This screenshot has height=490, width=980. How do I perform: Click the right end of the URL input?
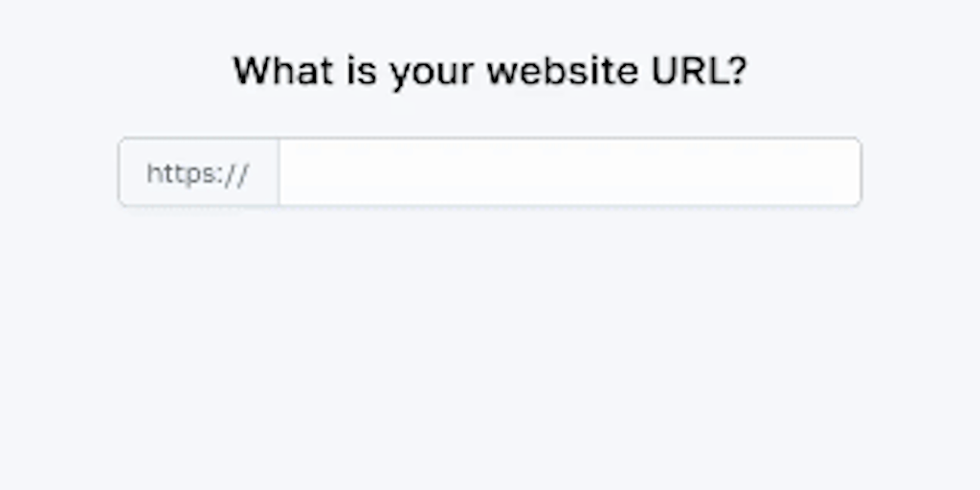point(842,172)
